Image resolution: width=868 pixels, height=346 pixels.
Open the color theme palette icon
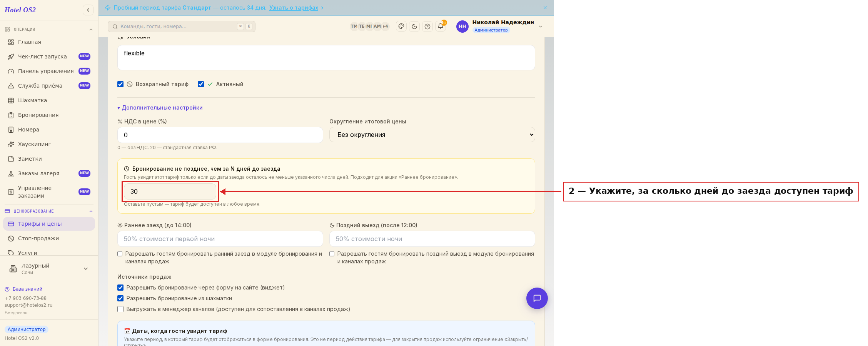[401, 27]
